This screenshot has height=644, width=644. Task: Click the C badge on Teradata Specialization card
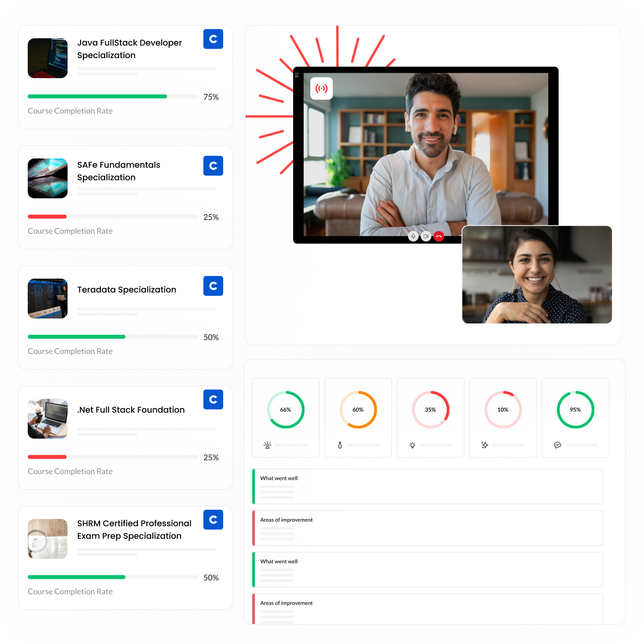pos(213,286)
